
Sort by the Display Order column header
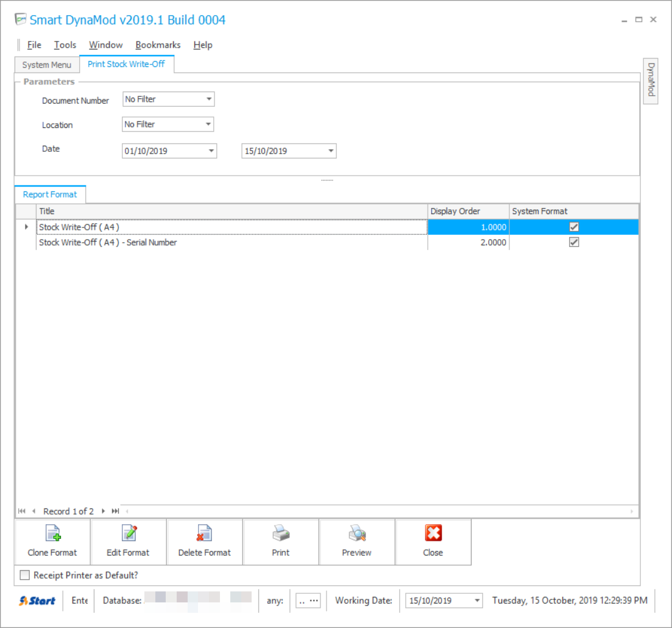(469, 211)
